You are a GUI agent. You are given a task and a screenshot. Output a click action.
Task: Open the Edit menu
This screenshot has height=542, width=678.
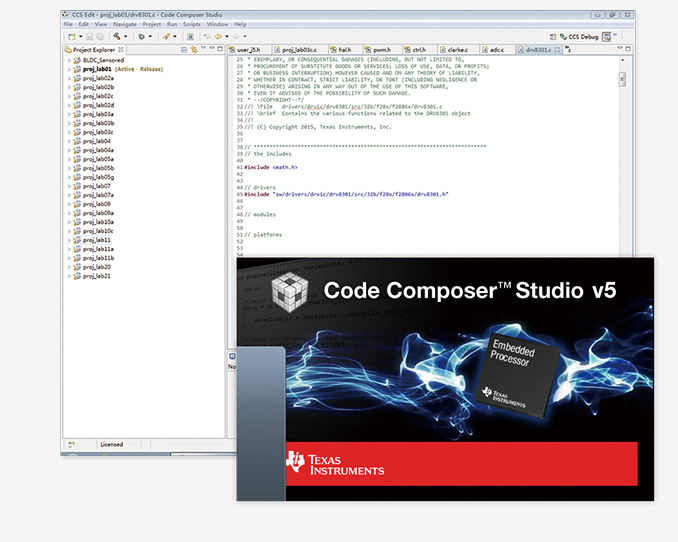click(83, 24)
